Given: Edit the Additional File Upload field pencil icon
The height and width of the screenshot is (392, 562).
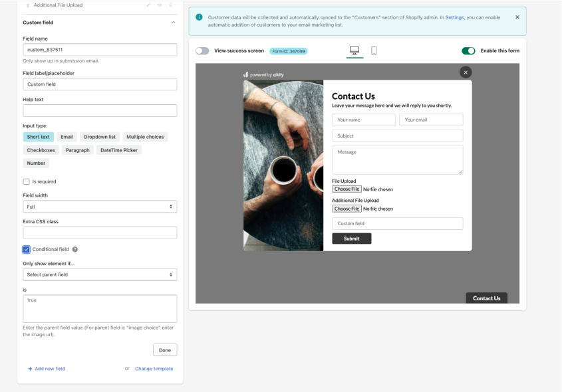Looking at the screenshot, I should click(148, 5).
